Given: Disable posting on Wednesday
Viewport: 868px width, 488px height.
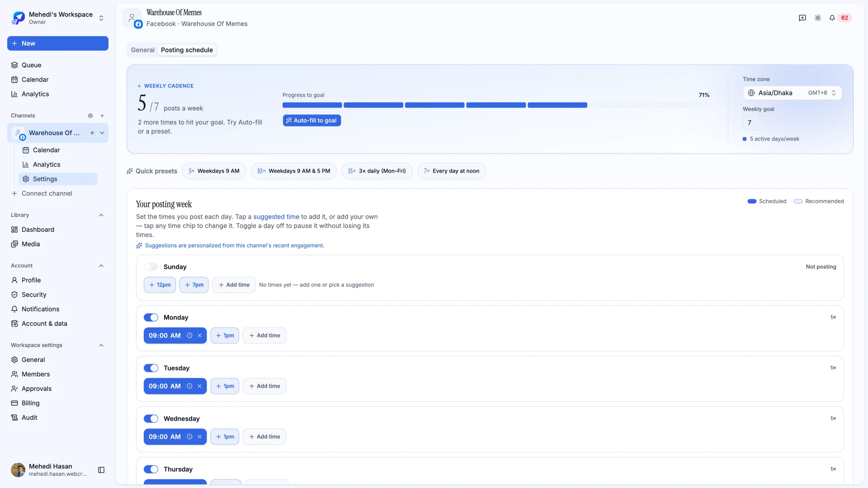Looking at the screenshot, I should 151,419.
